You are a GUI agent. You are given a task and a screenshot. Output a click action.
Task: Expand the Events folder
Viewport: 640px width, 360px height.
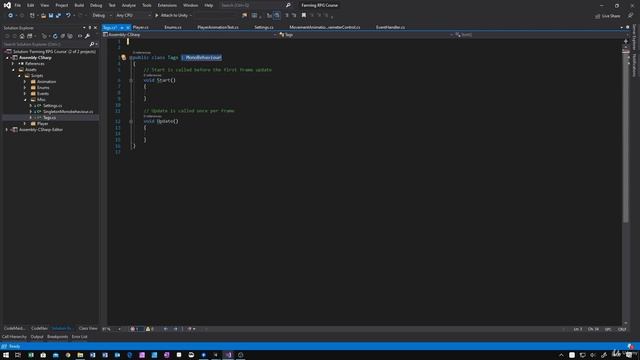click(x=25, y=93)
